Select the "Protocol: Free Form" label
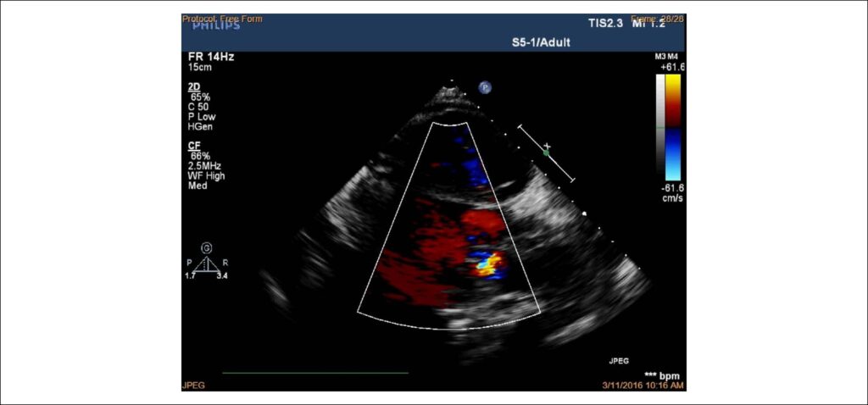 (222, 19)
